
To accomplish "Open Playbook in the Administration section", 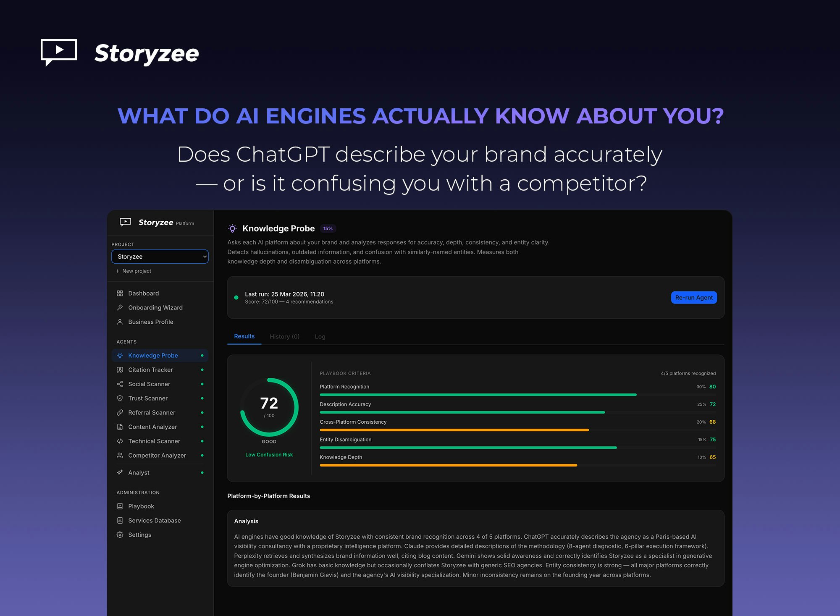I will click(141, 506).
